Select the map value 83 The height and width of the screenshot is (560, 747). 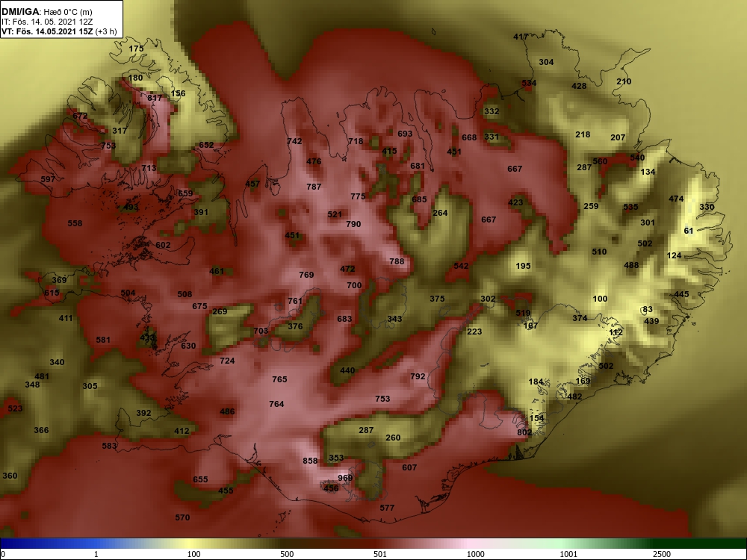(x=648, y=309)
